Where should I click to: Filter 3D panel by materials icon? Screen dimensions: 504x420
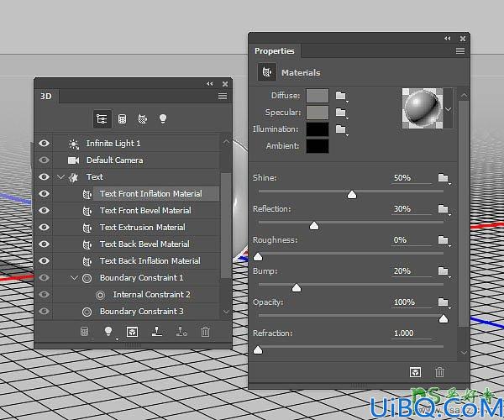click(143, 119)
